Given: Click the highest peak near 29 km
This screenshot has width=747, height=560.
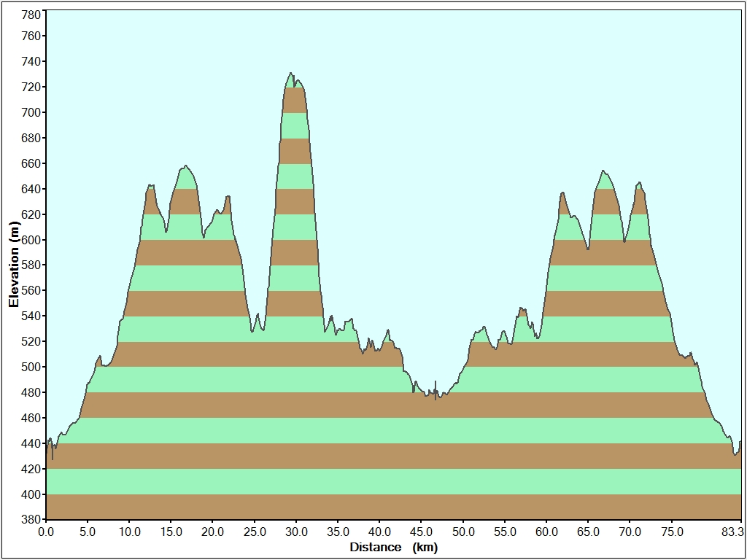Looking at the screenshot, I should point(291,74).
